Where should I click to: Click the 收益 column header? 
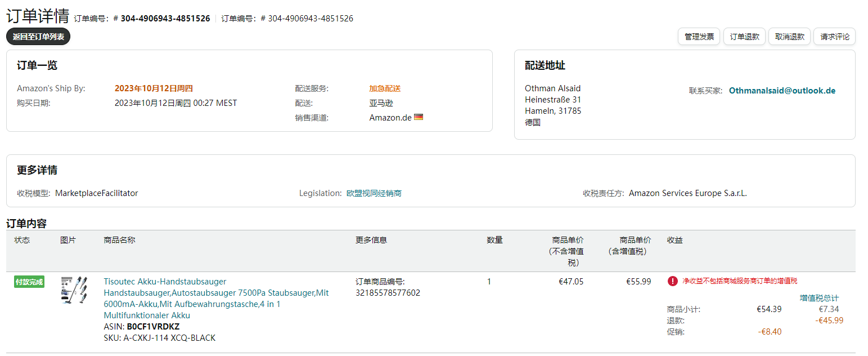point(675,240)
